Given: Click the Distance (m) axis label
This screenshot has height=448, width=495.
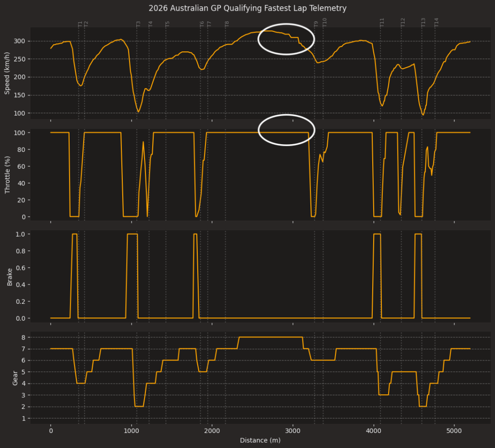Looking at the screenshot, I should (260, 440).
